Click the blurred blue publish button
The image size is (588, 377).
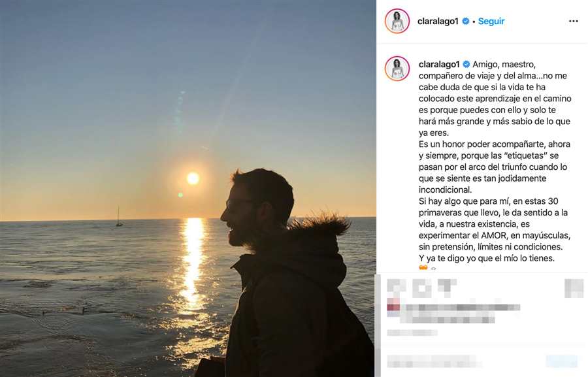click(x=562, y=361)
